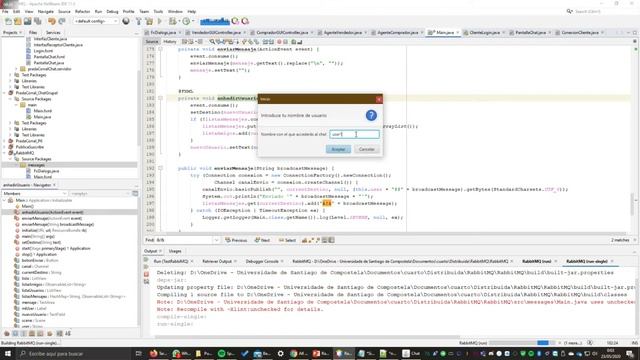Viewport: 640px width, 360px height.
Task: Click the globe browser toolbar icon
Action: tap(126, 21)
